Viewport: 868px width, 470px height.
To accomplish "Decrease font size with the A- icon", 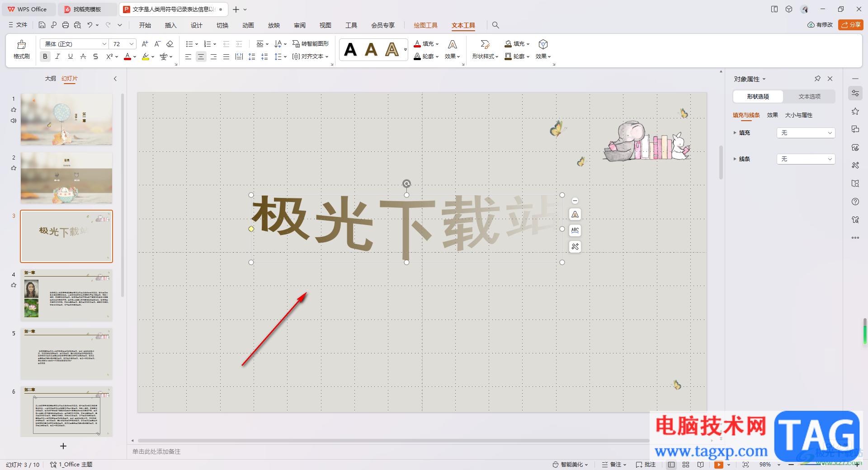I will pyautogui.click(x=157, y=44).
